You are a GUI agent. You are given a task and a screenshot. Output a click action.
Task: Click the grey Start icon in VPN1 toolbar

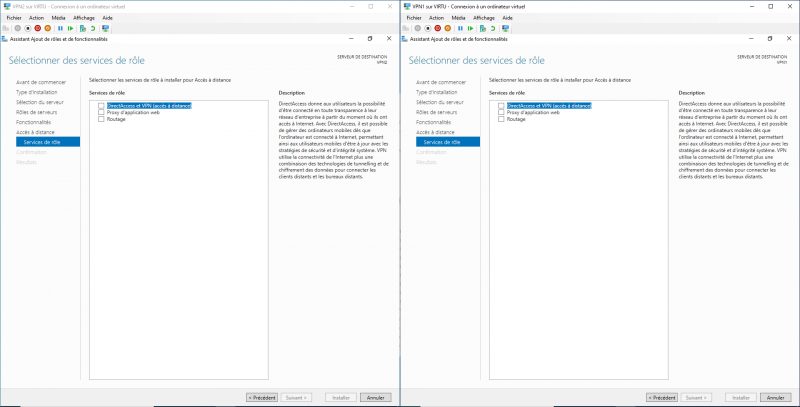point(418,28)
